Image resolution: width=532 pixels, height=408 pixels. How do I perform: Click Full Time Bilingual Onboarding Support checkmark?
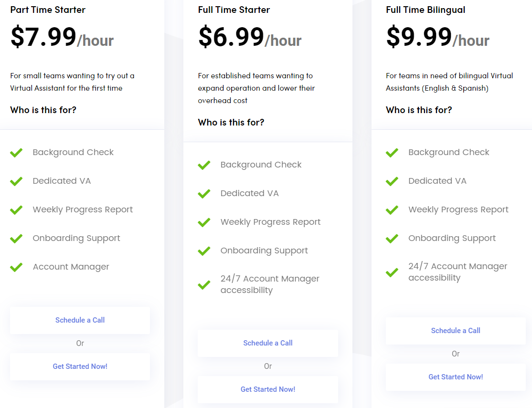click(x=392, y=239)
